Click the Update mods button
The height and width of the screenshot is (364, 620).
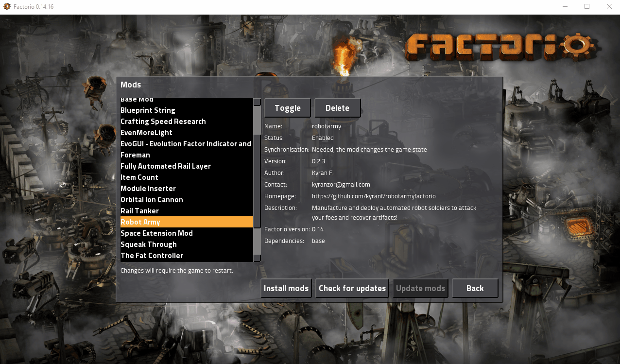click(420, 288)
